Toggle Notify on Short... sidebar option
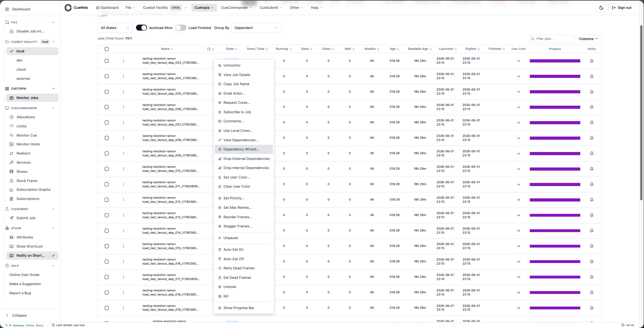 (32, 255)
